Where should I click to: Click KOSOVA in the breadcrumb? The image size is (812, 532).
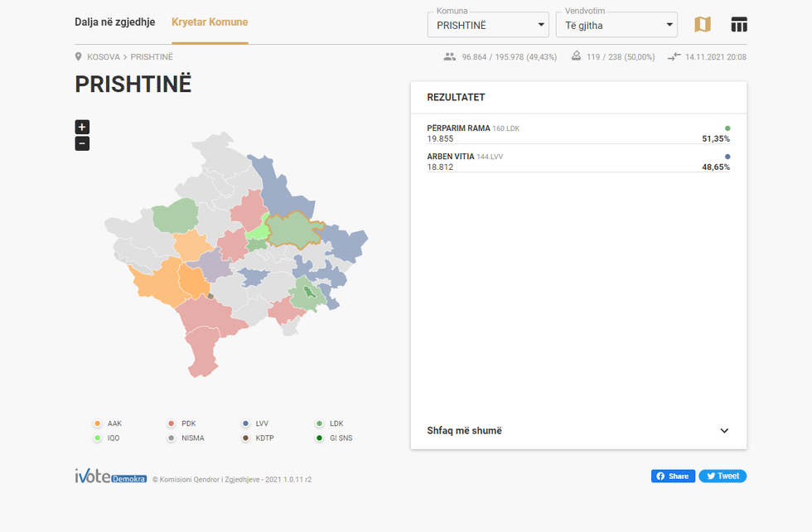pos(104,57)
